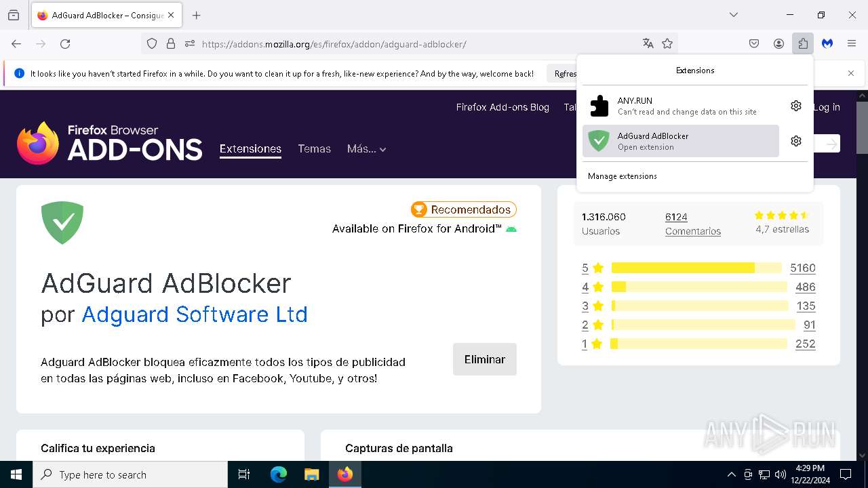This screenshot has height=488, width=868.
Task: Go back to previous page
Action: (16, 43)
